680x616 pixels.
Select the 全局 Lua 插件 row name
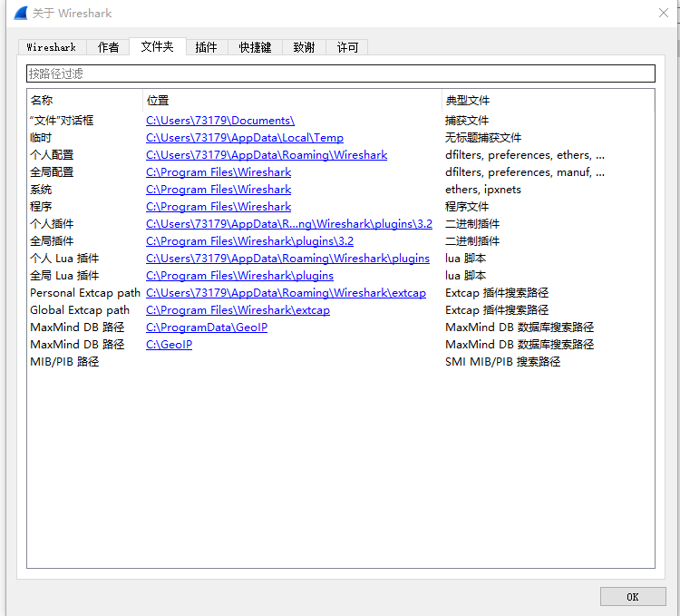[x=64, y=276]
